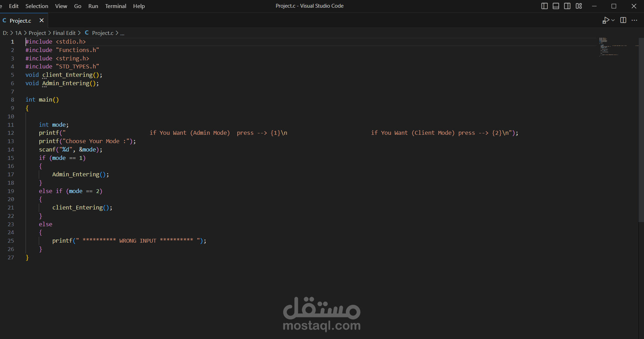Viewport: 644px width, 339px height.
Task: Open the Edit menu
Action: coord(14,6)
